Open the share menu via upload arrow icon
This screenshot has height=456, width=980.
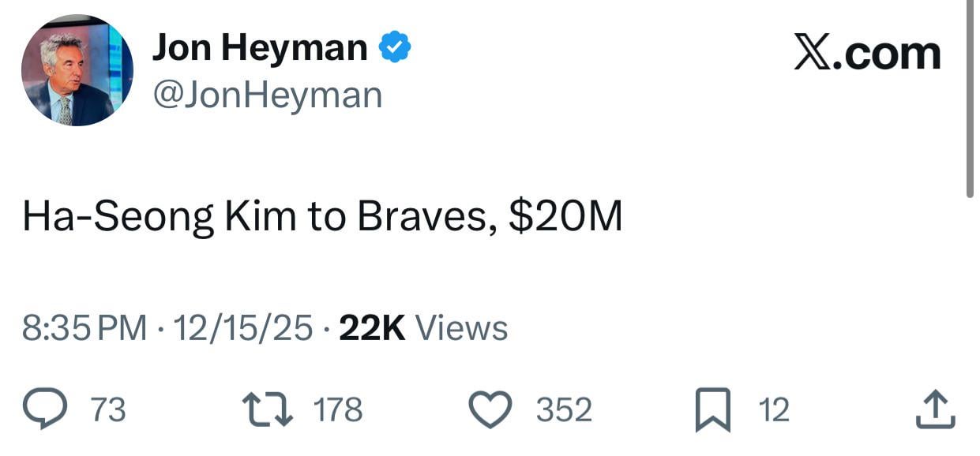pos(934,409)
